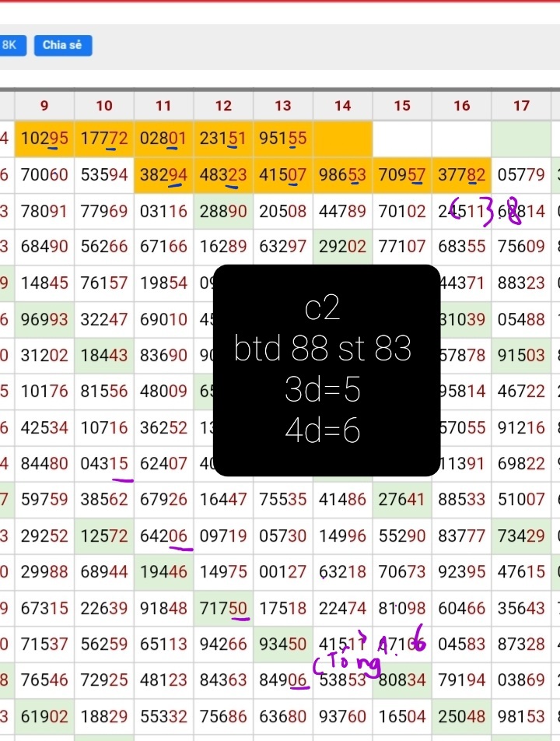Click cell 84906 in column 13
The width and height of the screenshot is (560, 741).
coord(283,680)
